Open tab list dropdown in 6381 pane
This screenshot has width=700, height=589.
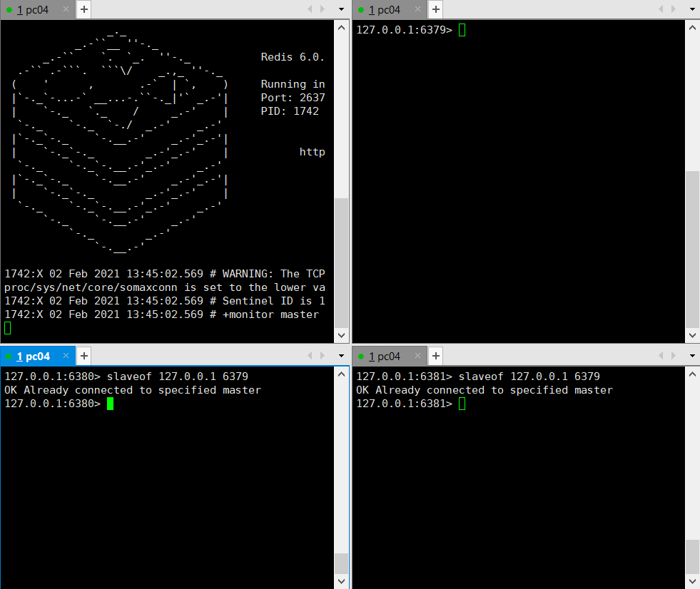tap(693, 356)
